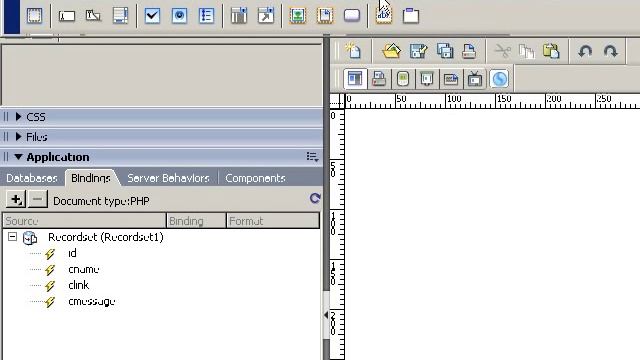
Task: Click the Source column header
Action: point(84,221)
